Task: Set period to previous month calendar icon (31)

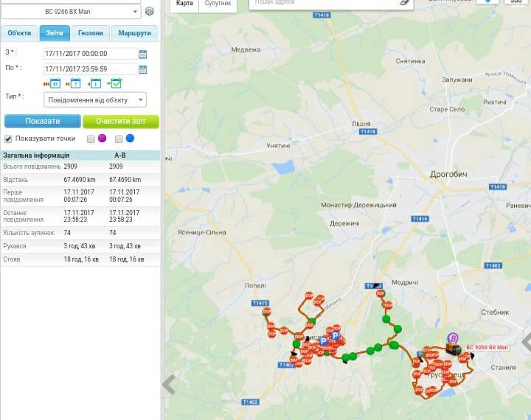Action: click(x=52, y=83)
